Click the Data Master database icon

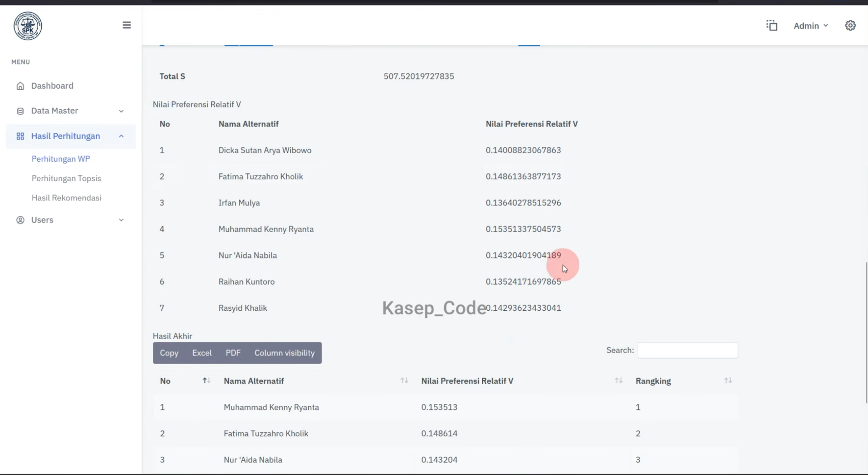(20, 111)
